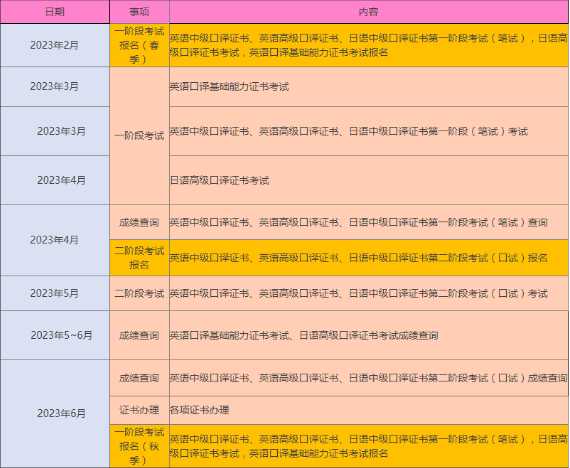Image resolution: width=570 pixels, height=468 pixels.
Task: Click the content ending 第二阶段考试(口试)报名
Action: click(369, 257)
